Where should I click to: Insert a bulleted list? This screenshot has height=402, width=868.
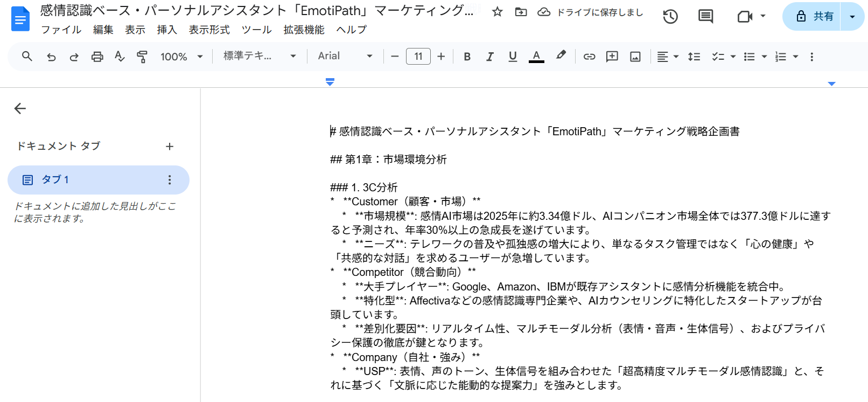(x=749, y=57)
